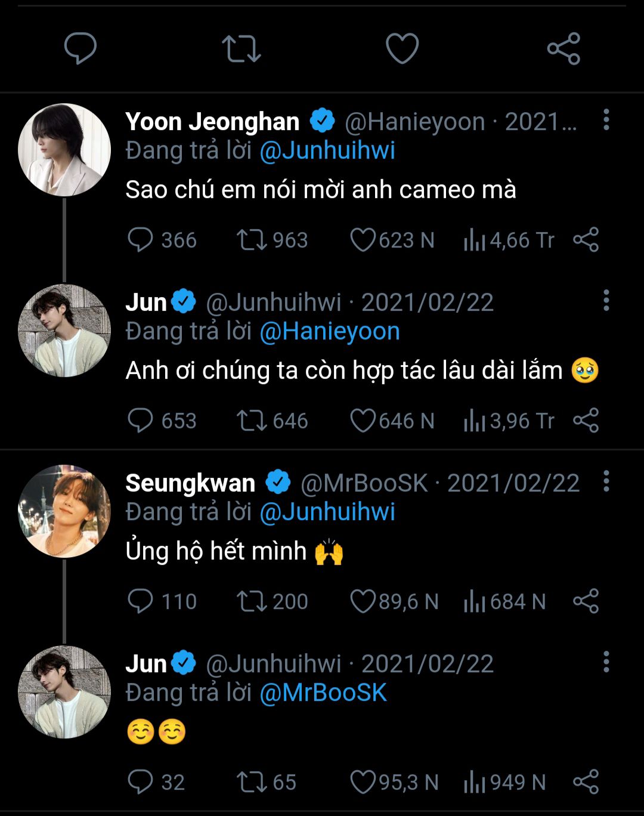Screen dimensions: 644x816
Task: Open more options on Yoon Jeonghan's tweet
Action: [x=606, y=120]
